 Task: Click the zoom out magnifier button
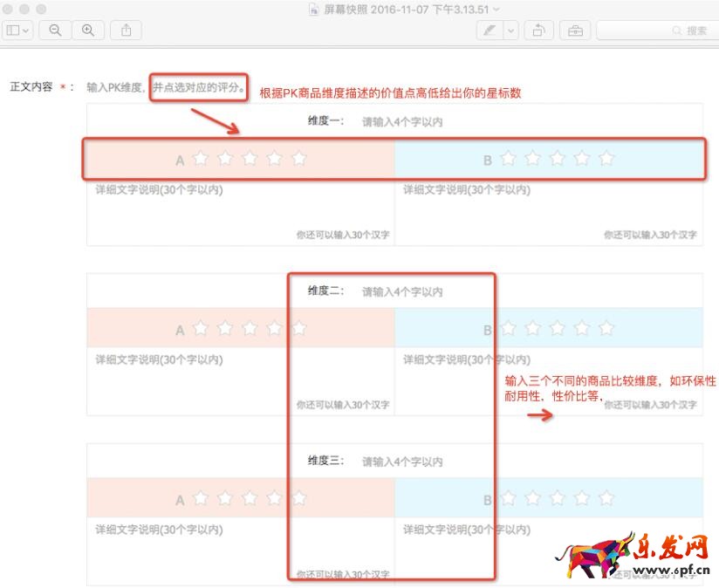click(x=55, y=30)
